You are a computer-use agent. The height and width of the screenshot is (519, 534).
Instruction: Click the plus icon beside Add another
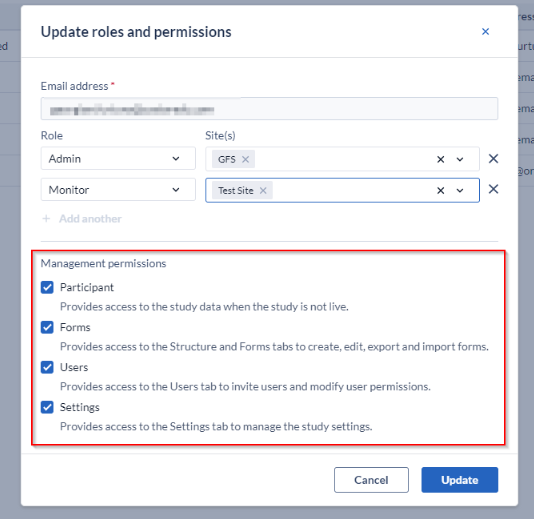pos(46,218)
